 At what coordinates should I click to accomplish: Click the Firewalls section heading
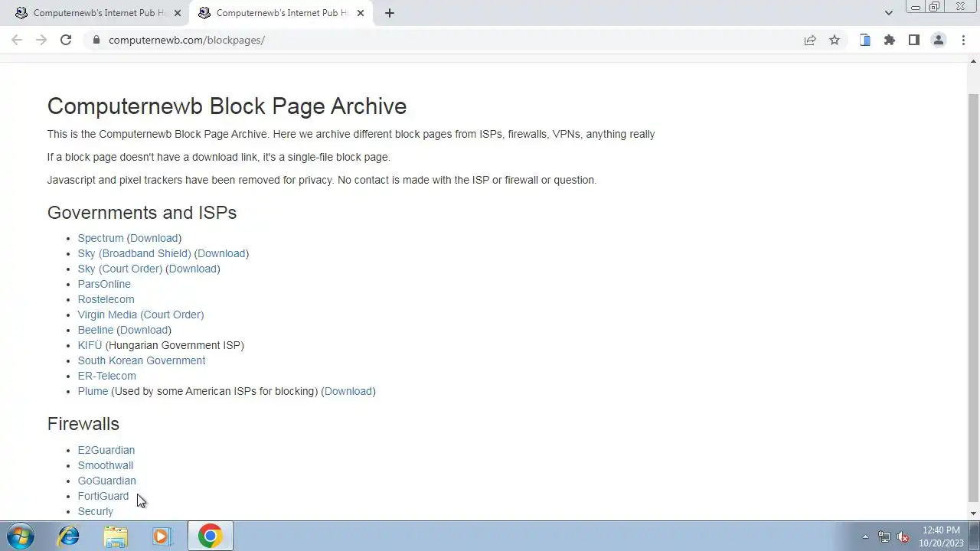(83, 424)
